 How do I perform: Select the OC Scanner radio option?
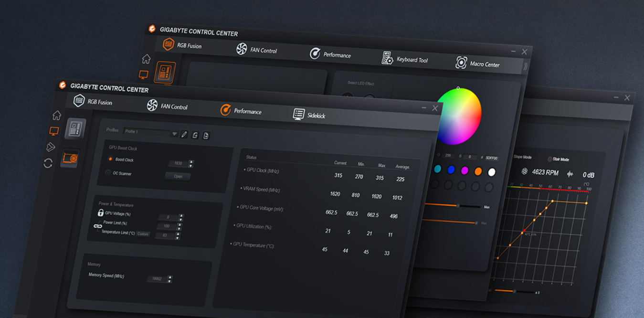108,173
